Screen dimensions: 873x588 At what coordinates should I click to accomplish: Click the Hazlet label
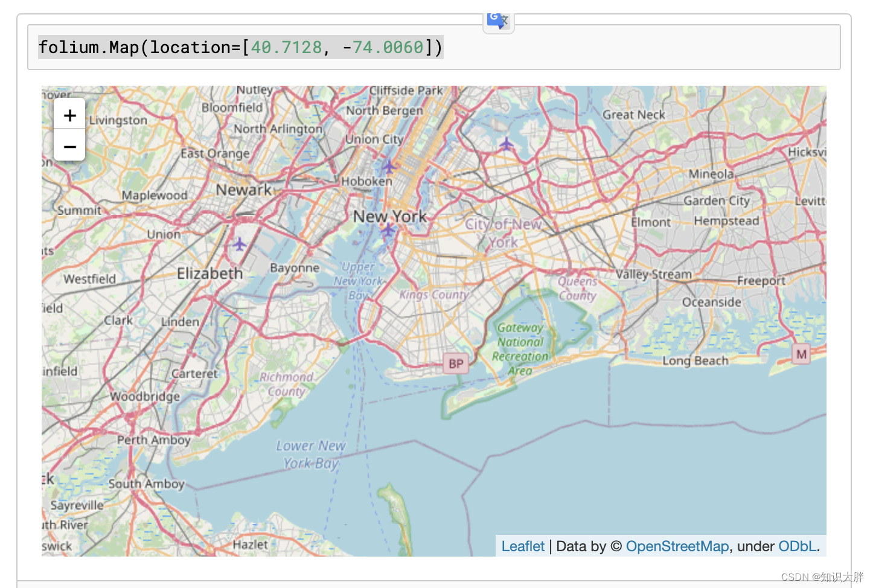(x=251, y=544)
